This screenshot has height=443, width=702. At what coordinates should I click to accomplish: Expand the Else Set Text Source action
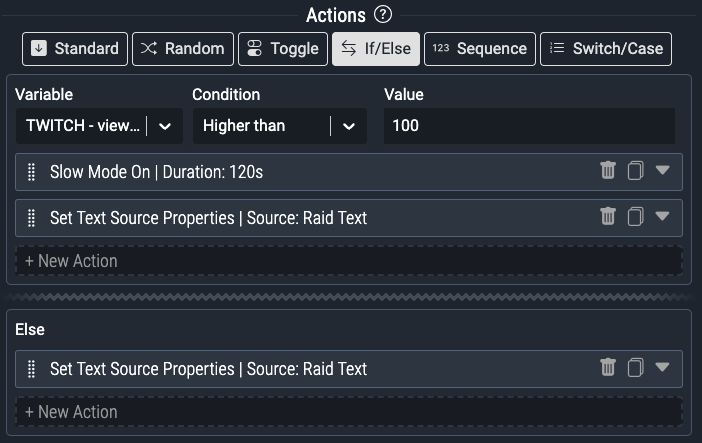[662, 368]
